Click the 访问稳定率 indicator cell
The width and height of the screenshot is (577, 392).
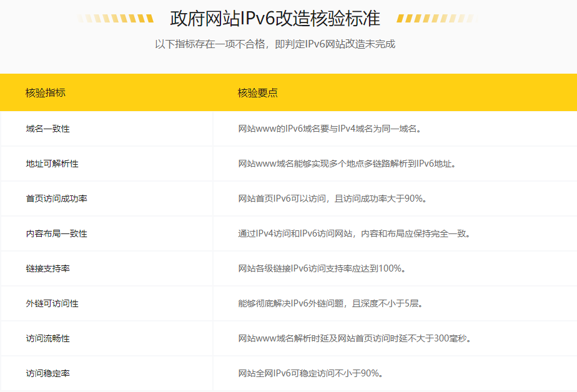(48, 373)
